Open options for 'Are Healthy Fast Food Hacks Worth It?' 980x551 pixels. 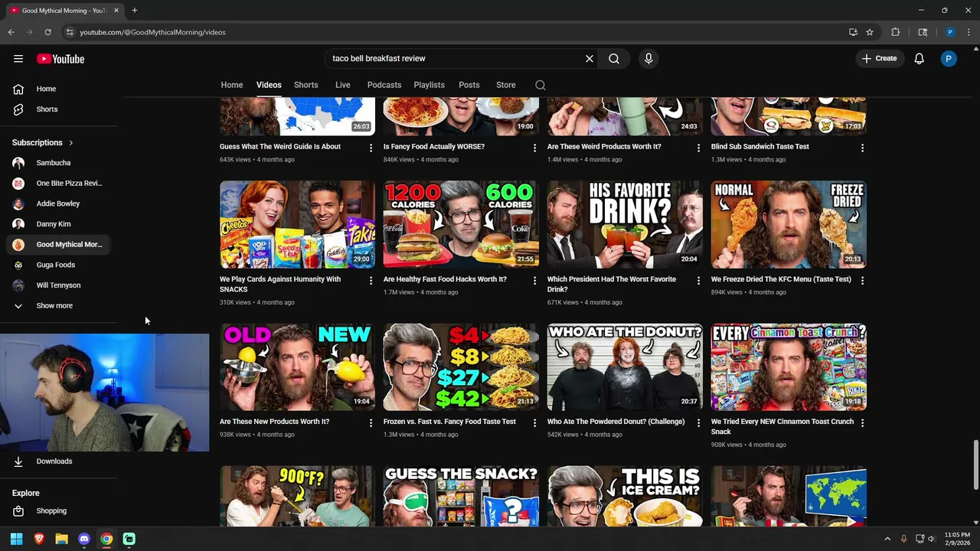534,281
